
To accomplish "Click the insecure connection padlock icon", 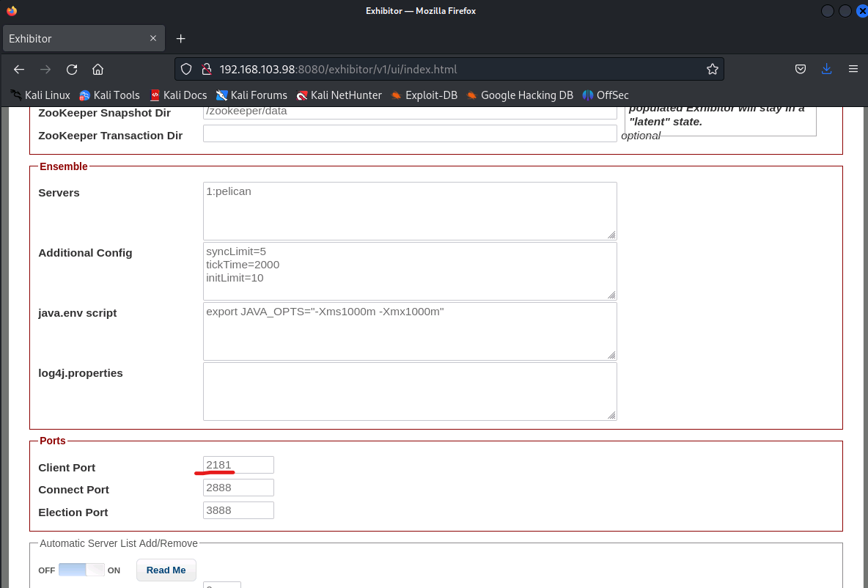I will (207, 69).
